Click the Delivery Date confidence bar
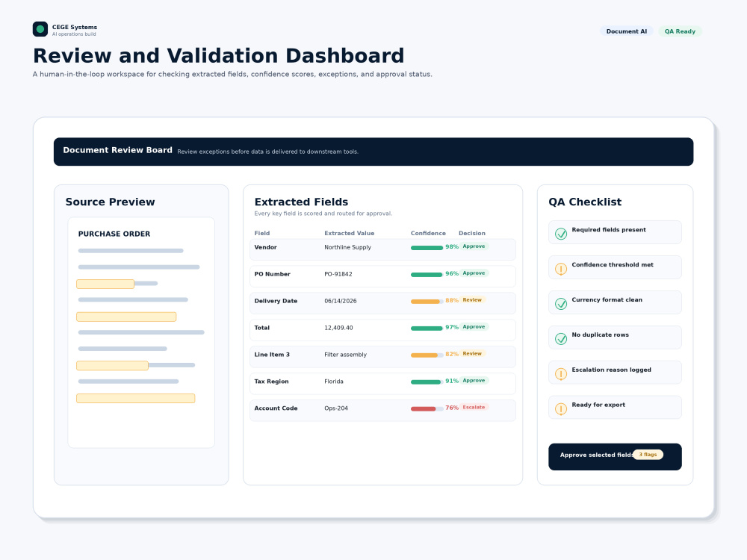 pos(427,302)
